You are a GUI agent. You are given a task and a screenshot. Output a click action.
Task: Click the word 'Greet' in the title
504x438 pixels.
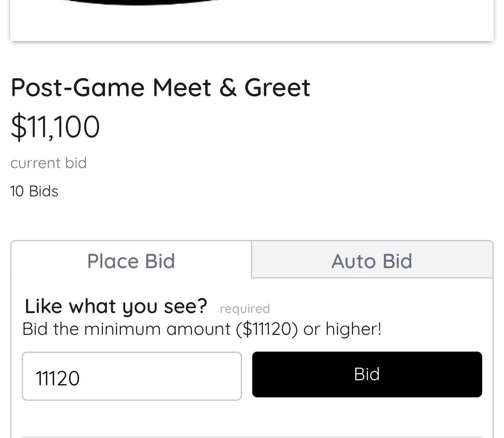point(277,88)
